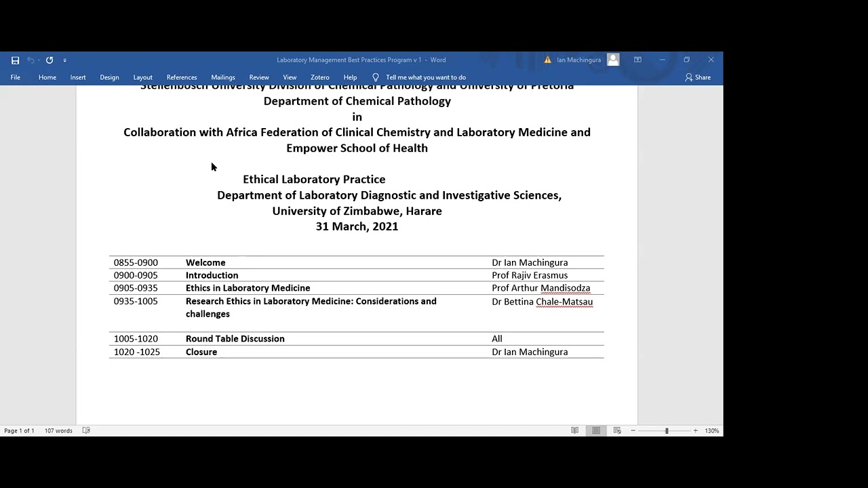Open the Mailings ribbon tab
The width and height of the screenshot is (868, 488).
[223, 77]
